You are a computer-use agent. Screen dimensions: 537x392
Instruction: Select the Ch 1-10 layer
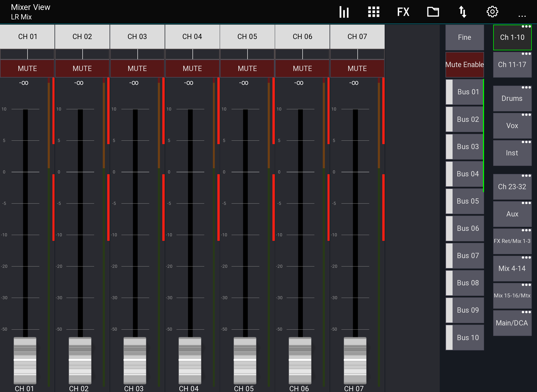click(x=512, y=37)
